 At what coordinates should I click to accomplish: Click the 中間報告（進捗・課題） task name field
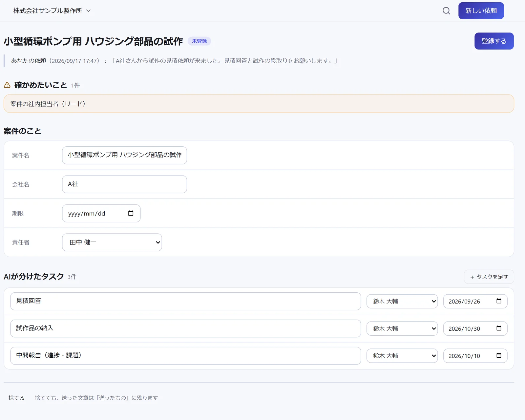coord(185,356)
